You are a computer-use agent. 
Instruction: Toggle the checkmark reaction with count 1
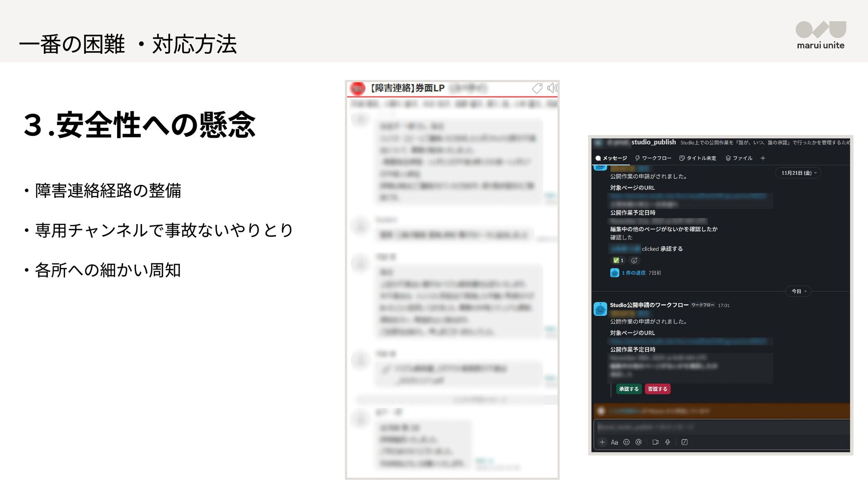(x=618, y=260)
